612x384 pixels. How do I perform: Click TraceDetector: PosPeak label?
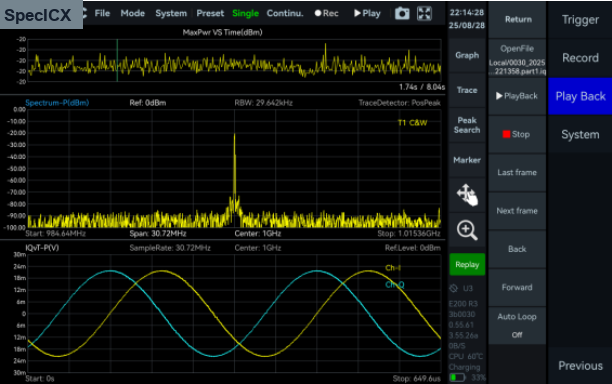[x=399, y=103]
